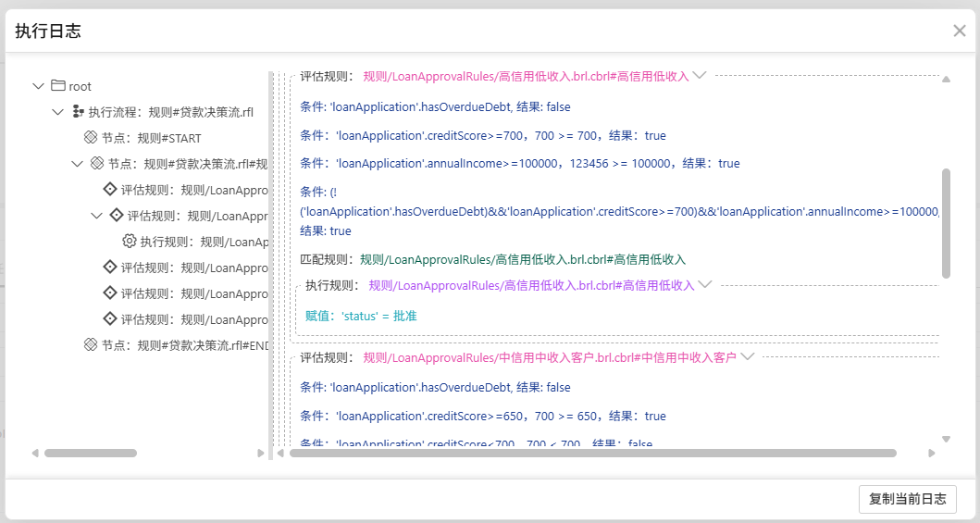Click the diamond icon of first 评估规则 row
The image size is (980, 523).
coord(110,189)
